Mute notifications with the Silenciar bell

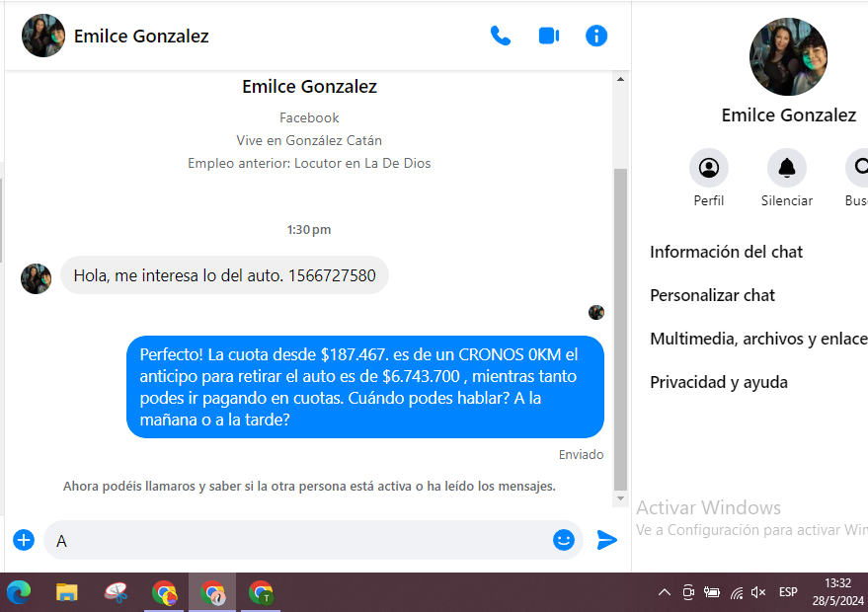787,169
